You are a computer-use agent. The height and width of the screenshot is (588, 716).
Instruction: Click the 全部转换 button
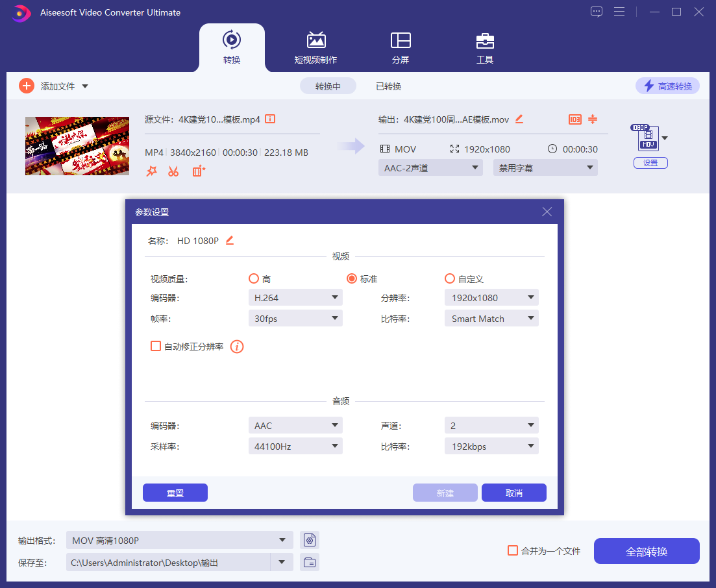pyautogui.click(x=647, y=551)
